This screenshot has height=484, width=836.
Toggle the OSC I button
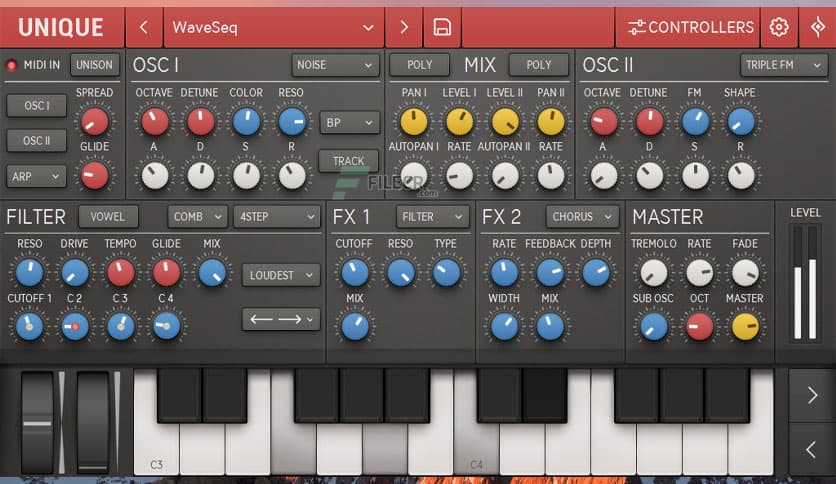[36, 106]
